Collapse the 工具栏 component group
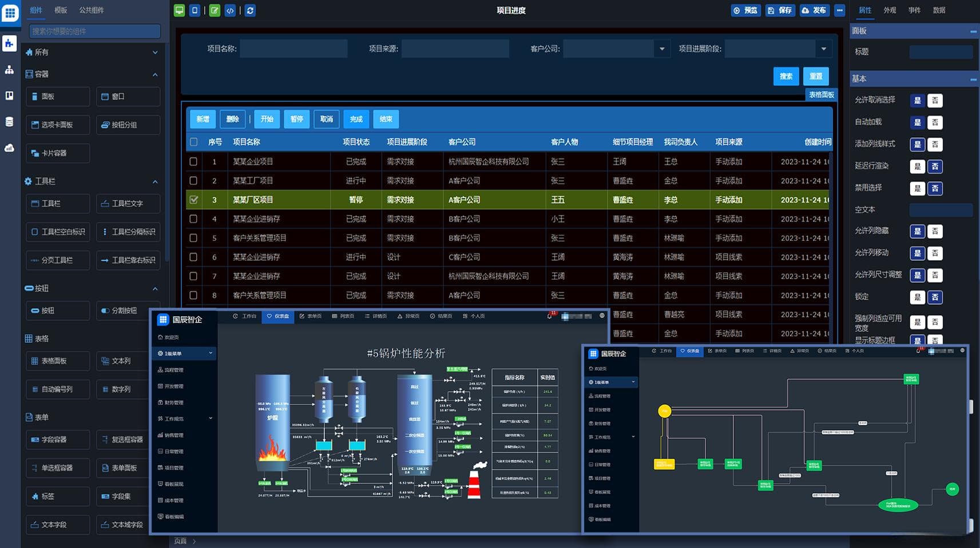This screenshot has height=548, width=980. [155, 181]
